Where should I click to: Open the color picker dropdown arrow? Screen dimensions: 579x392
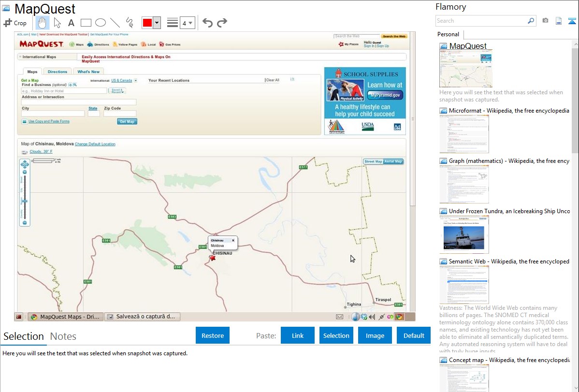pyautogui.click(x=157, y=23)
